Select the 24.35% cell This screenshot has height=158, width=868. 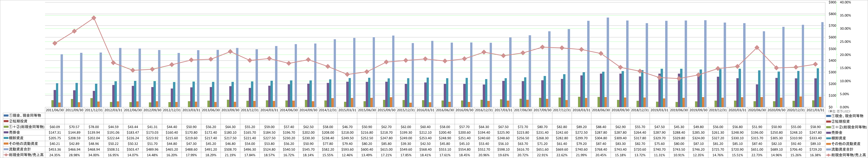click(x=55, y=155)
